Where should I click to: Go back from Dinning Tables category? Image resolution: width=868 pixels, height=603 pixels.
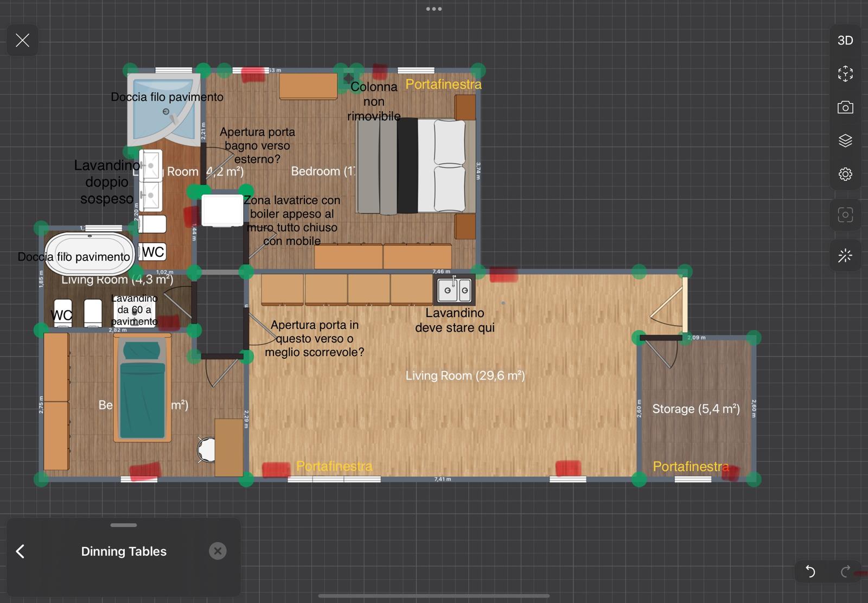[21, 551]
